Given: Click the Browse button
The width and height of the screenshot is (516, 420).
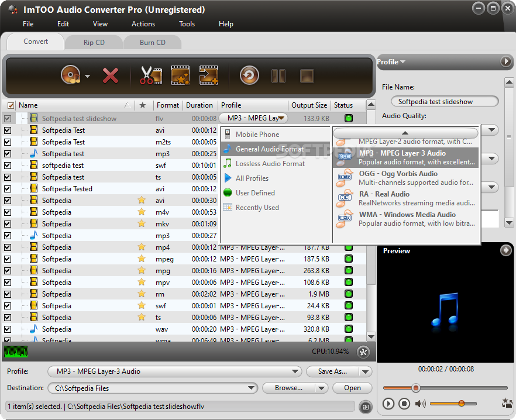Looking at the screenshot, I should pyautogui.click(x=288, y=388).
